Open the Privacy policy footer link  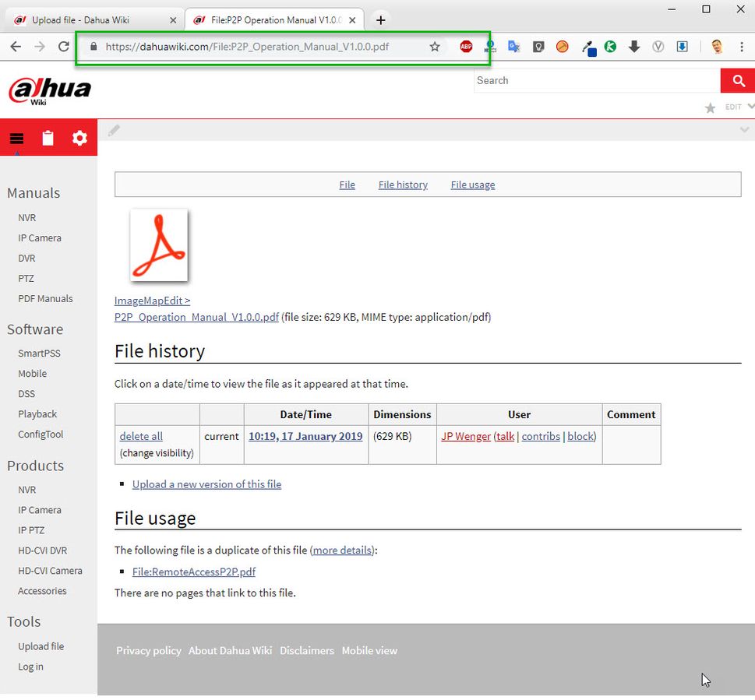coord(149,651)
